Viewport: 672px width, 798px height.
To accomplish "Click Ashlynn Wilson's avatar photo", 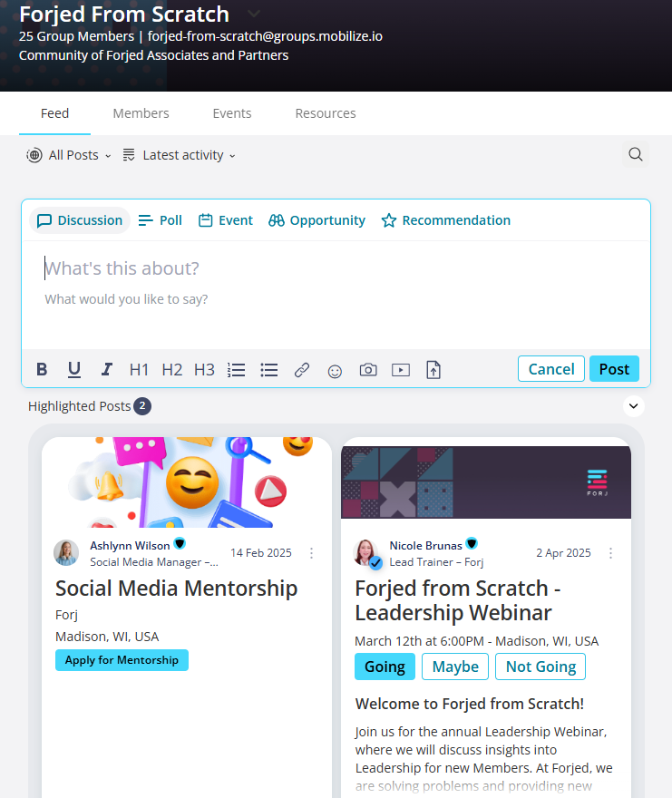I will coord(66,552).
